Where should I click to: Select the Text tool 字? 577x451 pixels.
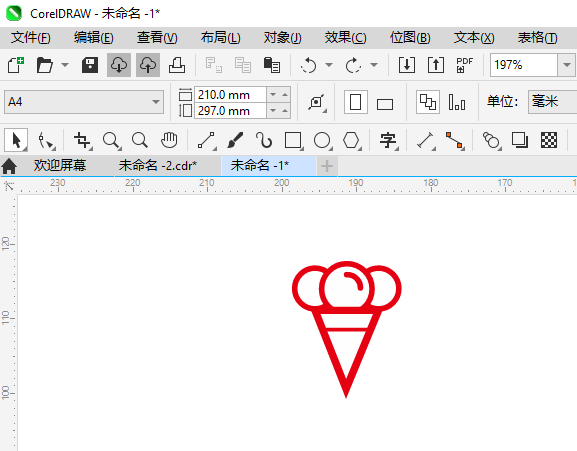(388, 140)
